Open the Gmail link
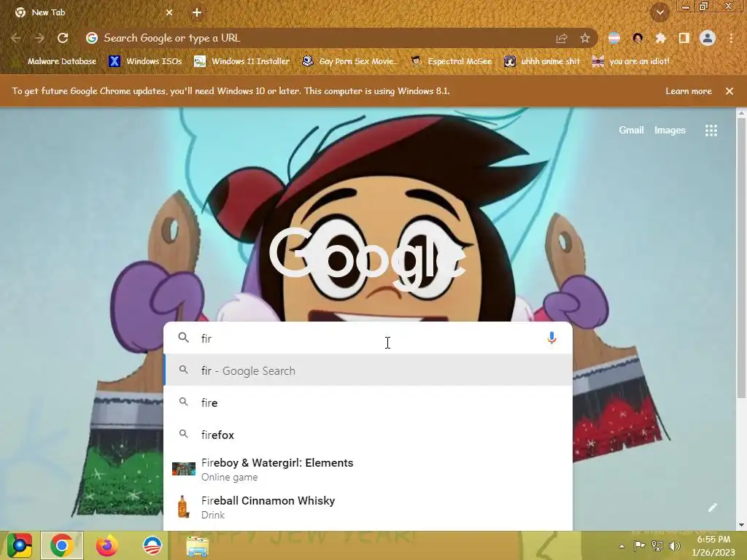 [x=631, y=130]
